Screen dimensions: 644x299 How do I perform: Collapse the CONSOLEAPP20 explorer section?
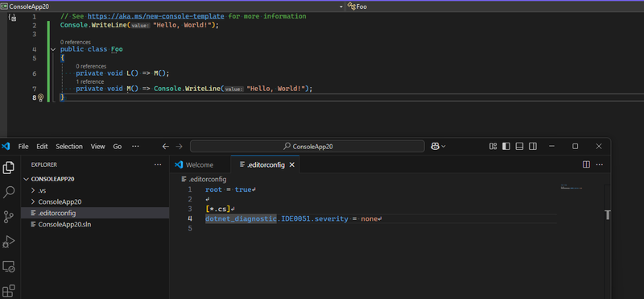[27, 179]
